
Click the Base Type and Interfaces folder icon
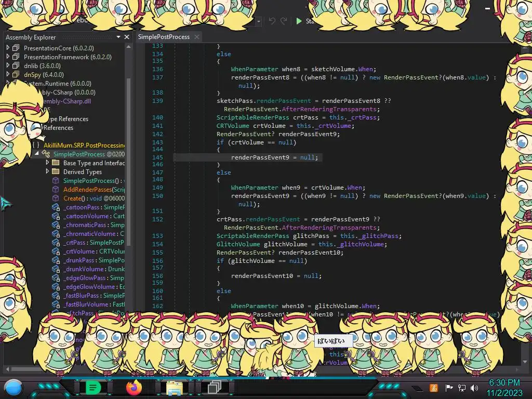tap(56, 163)
